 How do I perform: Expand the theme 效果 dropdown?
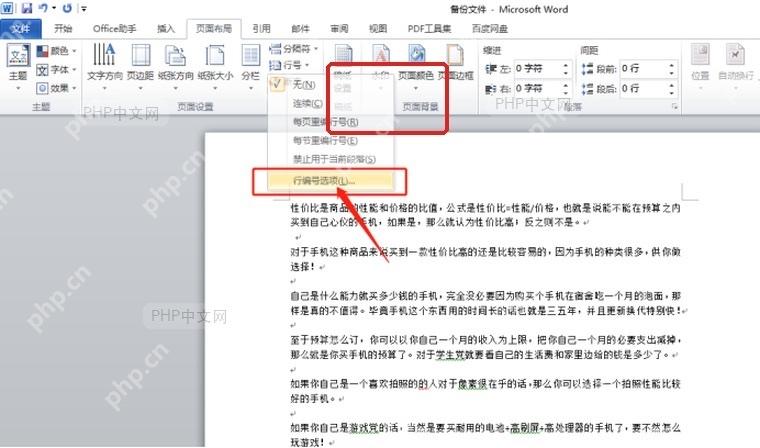pyautogui.click(x=56, y=88)
